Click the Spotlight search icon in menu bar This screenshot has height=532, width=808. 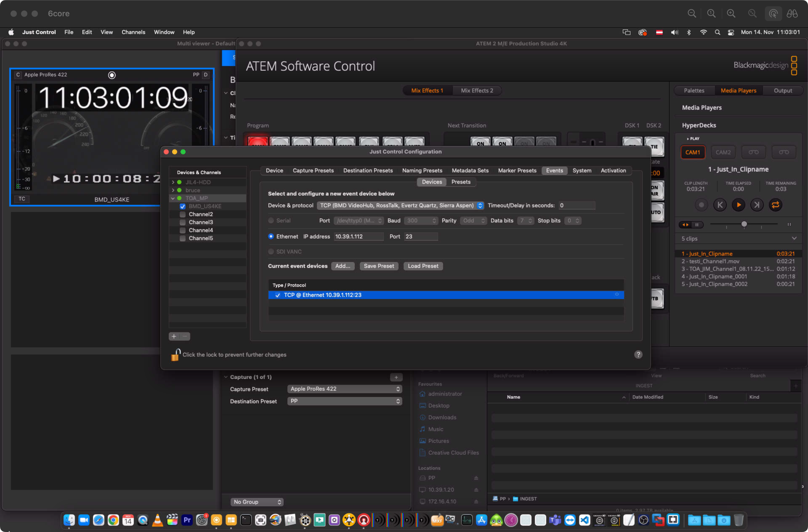coord(717,32)
